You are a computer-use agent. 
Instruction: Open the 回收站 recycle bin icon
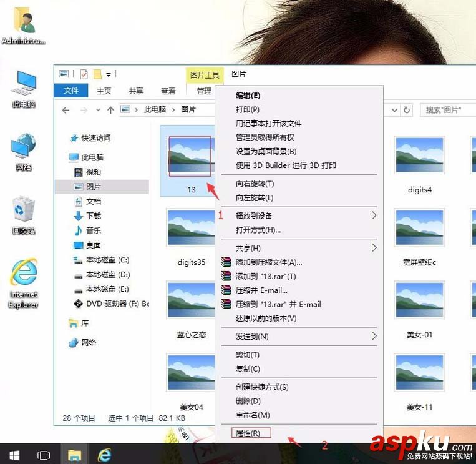24,215
